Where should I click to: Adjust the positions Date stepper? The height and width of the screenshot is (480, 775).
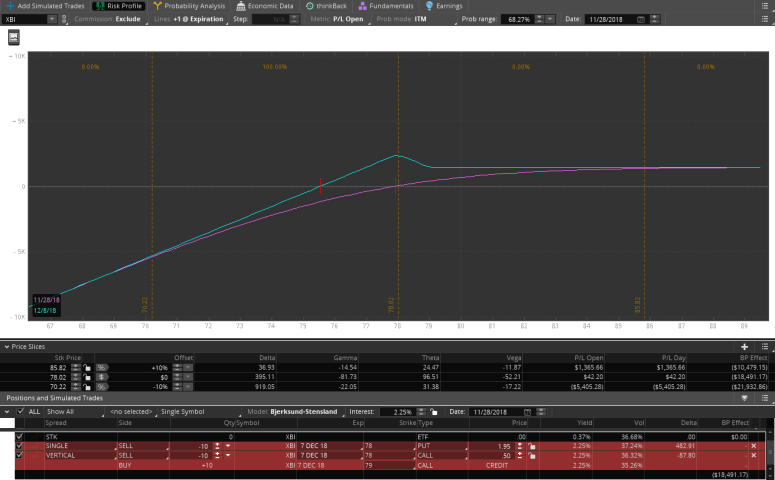(x=541, y=412)
